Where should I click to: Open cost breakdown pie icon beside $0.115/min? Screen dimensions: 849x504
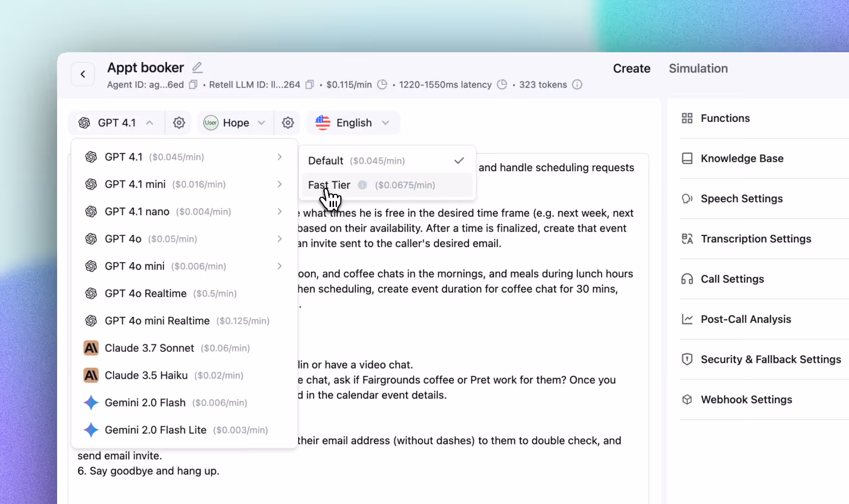[382, 85]
